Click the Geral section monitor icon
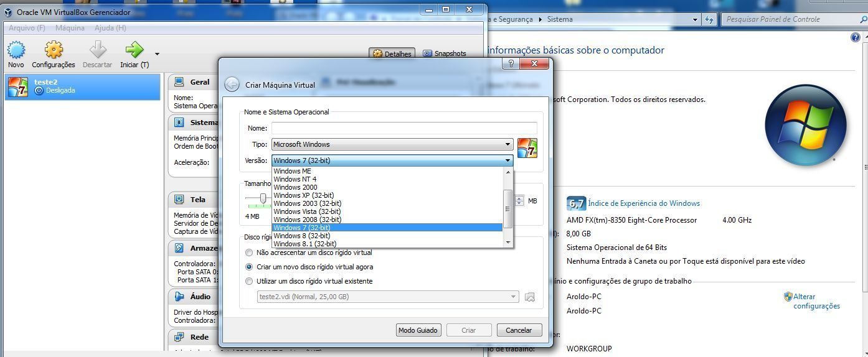Screen dimensions: 868x357 click(x=179, y=81)
